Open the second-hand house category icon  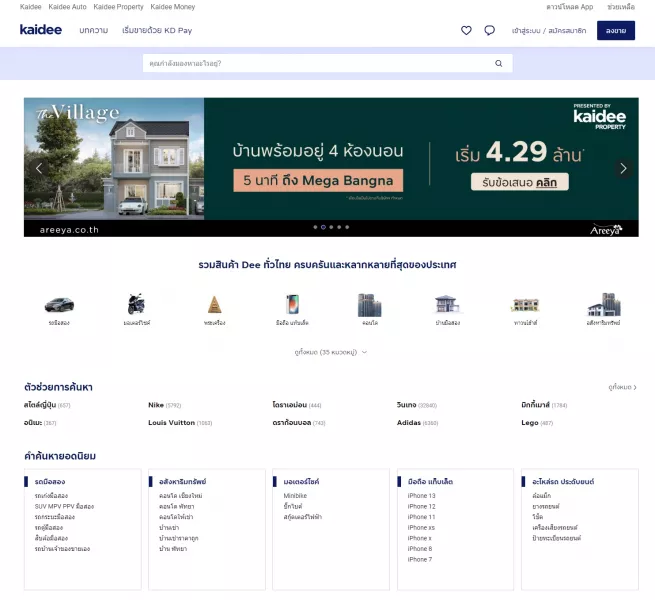(x=447, y=304)
